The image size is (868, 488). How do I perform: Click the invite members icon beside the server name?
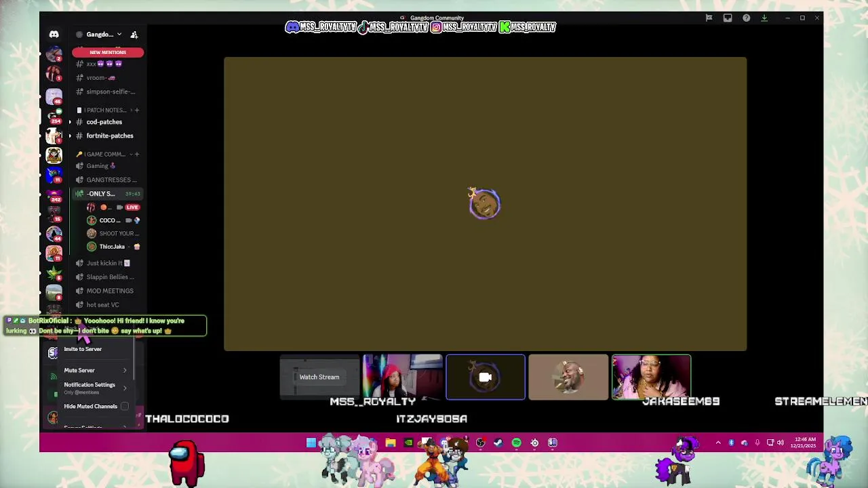pyautogui.click(x=134, y=35)
